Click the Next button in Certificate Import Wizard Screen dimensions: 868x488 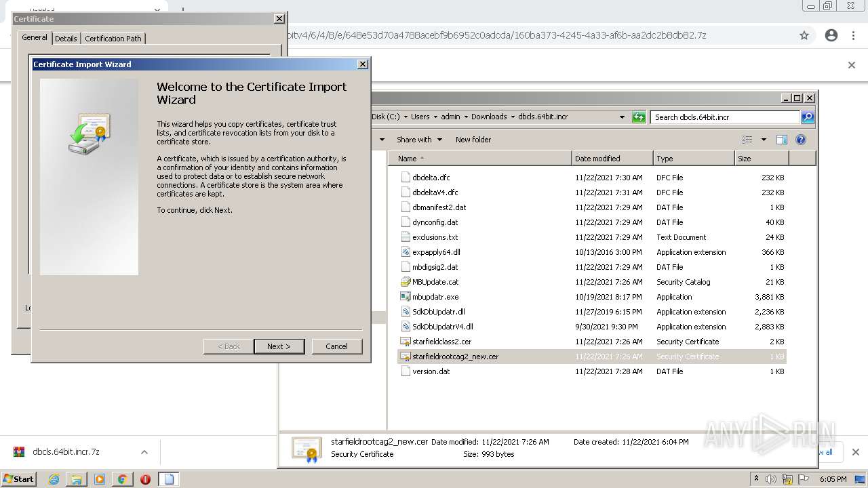coord(279,346)
